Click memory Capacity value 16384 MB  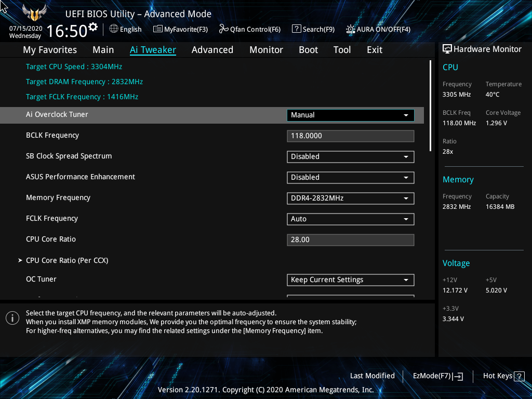point(500,207)
